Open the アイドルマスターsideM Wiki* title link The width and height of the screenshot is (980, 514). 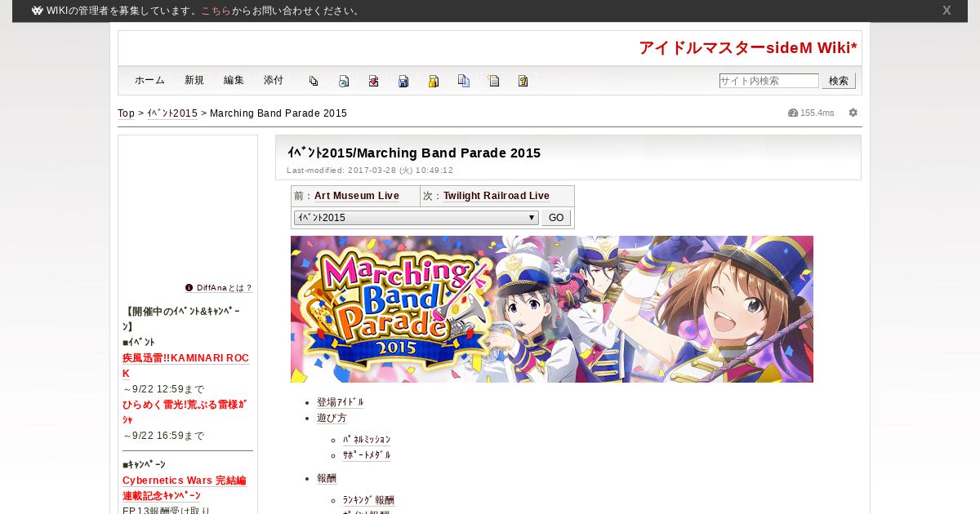pyautogui.click(x=748, y=48)
